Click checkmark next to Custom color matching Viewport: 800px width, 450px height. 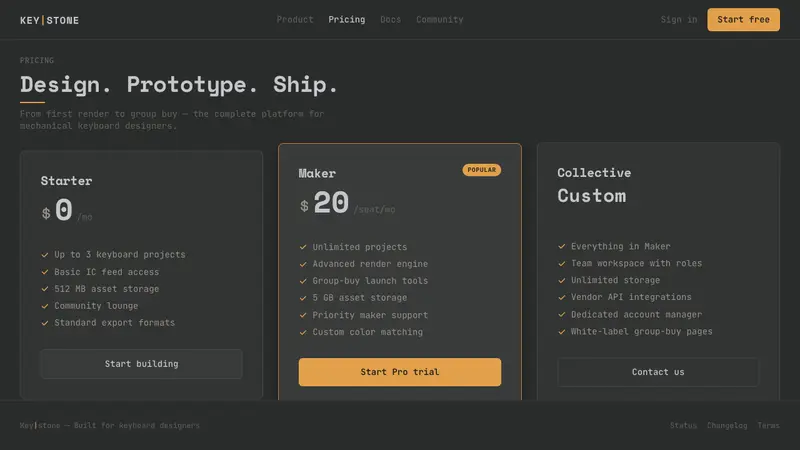point(303,332)
